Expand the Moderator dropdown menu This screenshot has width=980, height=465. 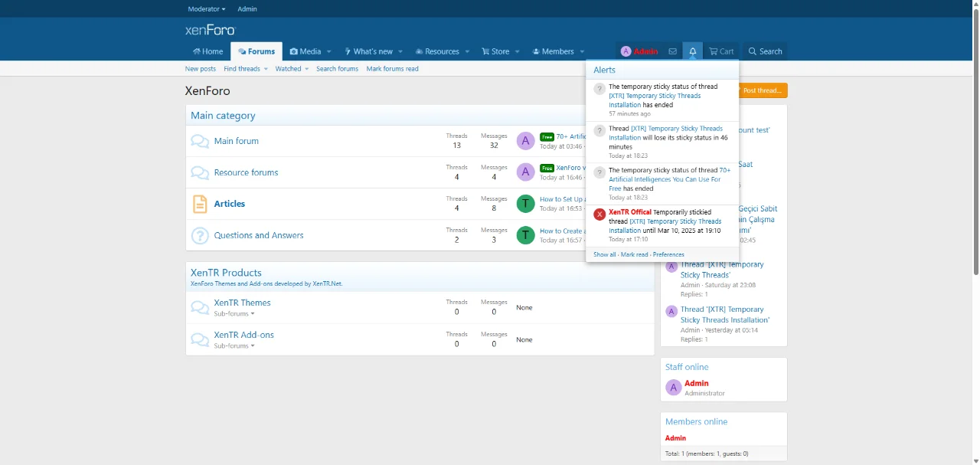(207, 9)
